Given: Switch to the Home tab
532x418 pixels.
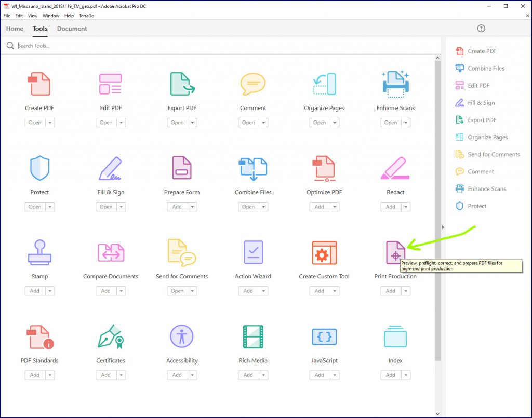Looking at the screenshot, I should [15, 29].
